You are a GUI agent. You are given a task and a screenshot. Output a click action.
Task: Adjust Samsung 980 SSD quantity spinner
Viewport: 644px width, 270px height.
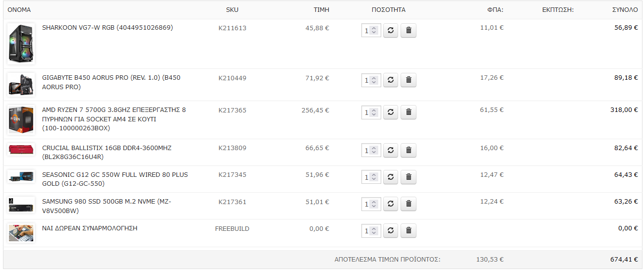(374, 204)
